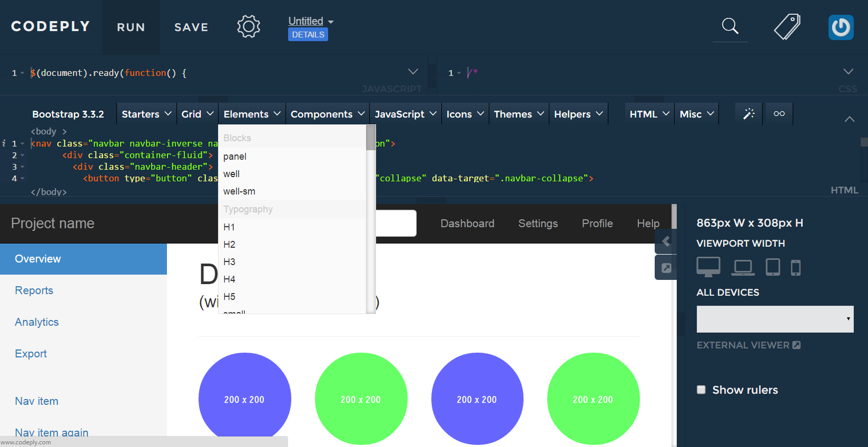Click the magic wand tidy icon
Image resolution: width=868 pixels, height=447 pixels.
pyautogui.click(x=749, y=114)
